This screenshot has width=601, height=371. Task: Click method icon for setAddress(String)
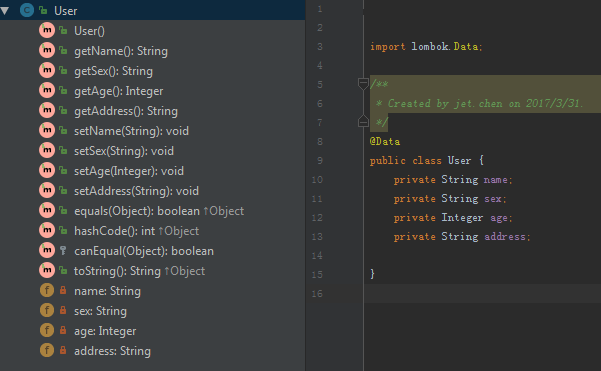point(47,190)
